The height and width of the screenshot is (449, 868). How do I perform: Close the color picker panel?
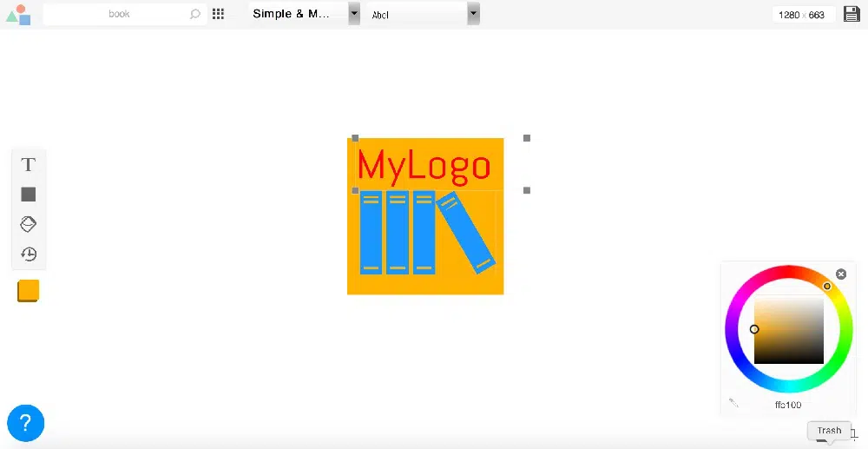point(840,274)
